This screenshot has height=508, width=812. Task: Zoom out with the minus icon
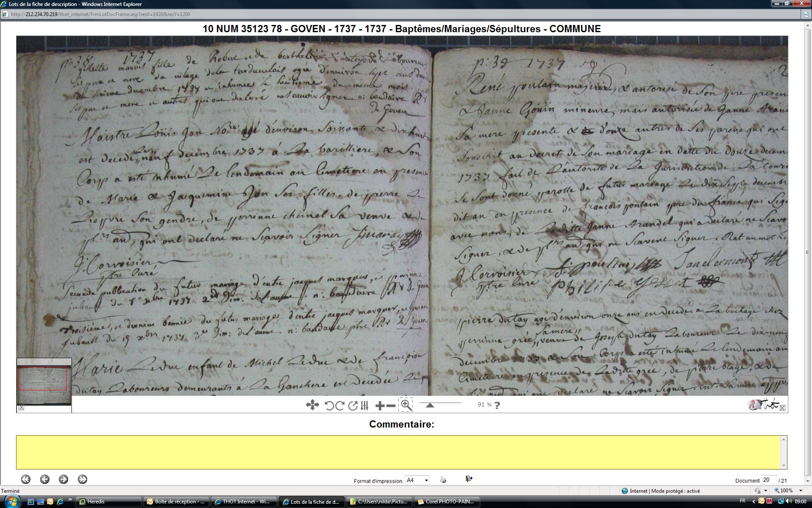click(391, 406)
